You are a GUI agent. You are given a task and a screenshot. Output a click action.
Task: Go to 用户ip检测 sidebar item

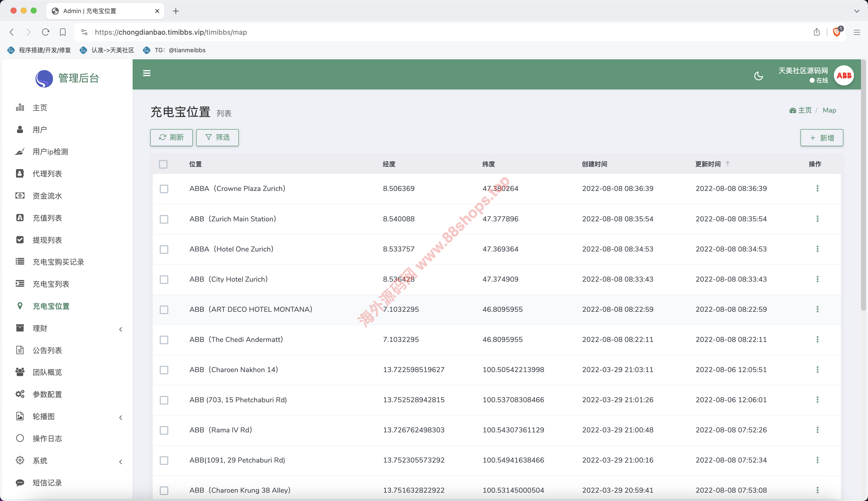(x=50, y=152)
